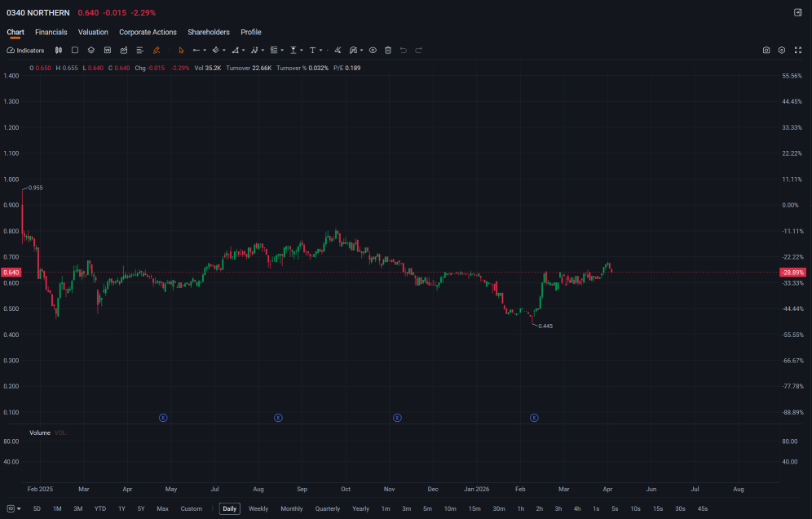
Task: Select the YTD range button
Action: click(100, 508)
